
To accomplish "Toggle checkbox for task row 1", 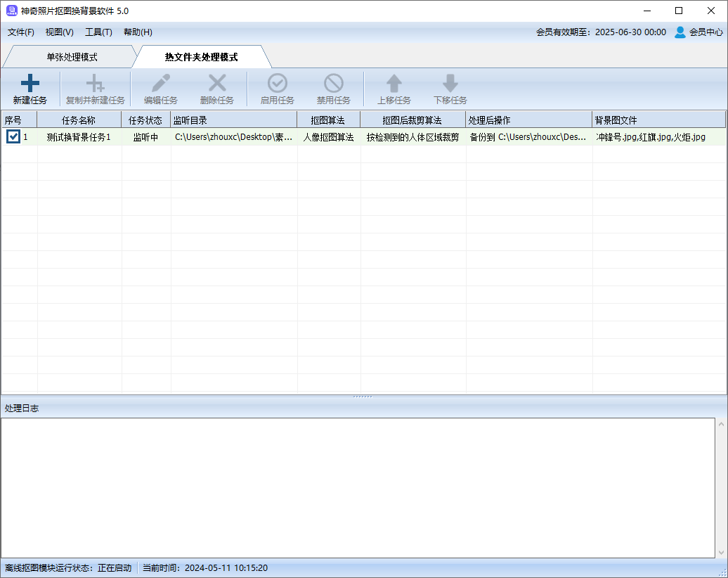I will (x=13, y=136).
